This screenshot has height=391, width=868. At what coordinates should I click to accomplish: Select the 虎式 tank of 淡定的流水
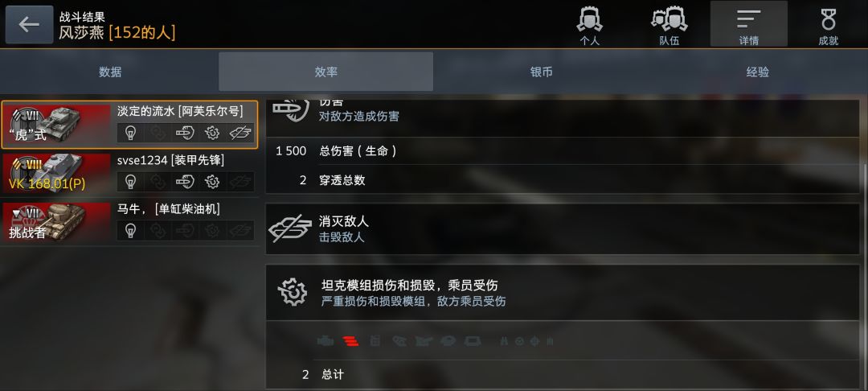[129, 125]
